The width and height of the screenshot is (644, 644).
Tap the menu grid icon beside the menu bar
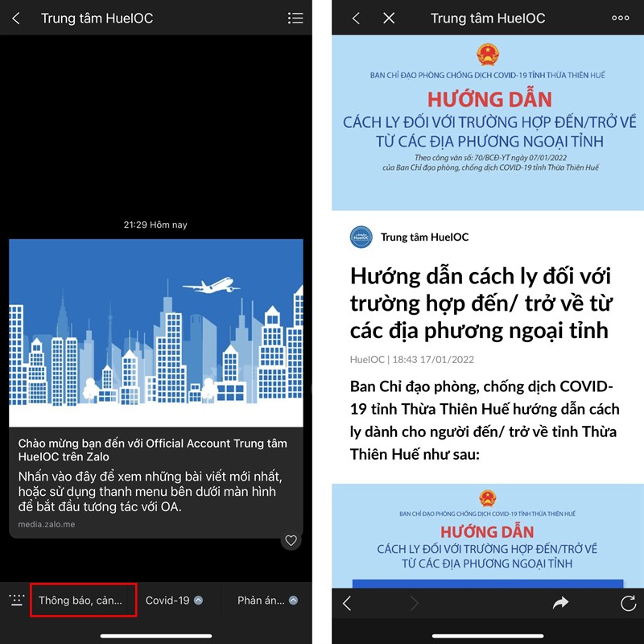click(x=15, y=600)
